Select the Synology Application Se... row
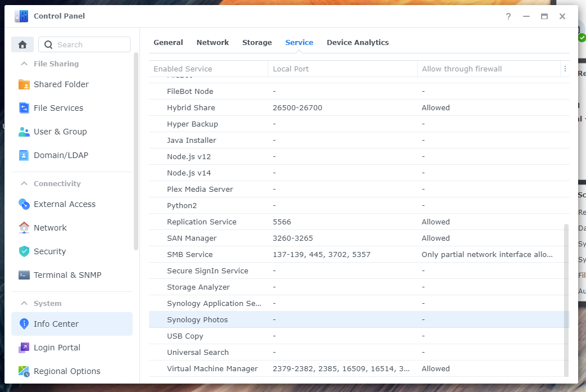586x392 pixels. click(359, 304)
